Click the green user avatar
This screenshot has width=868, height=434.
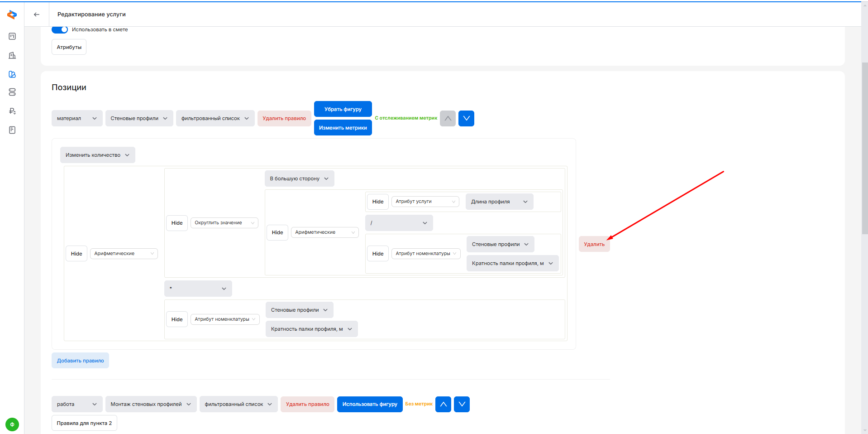coord(12,424)
